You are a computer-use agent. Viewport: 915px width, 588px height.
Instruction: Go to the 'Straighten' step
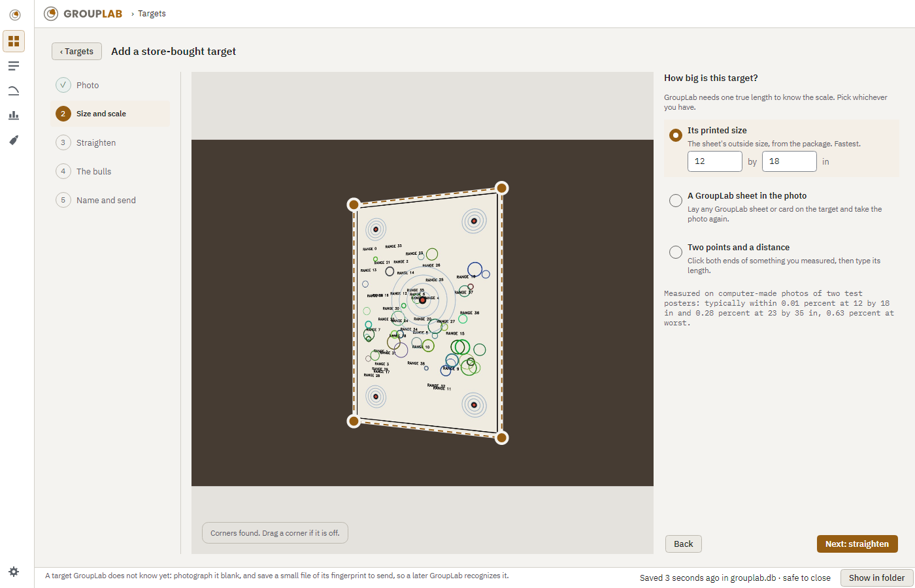pos(110,142)
